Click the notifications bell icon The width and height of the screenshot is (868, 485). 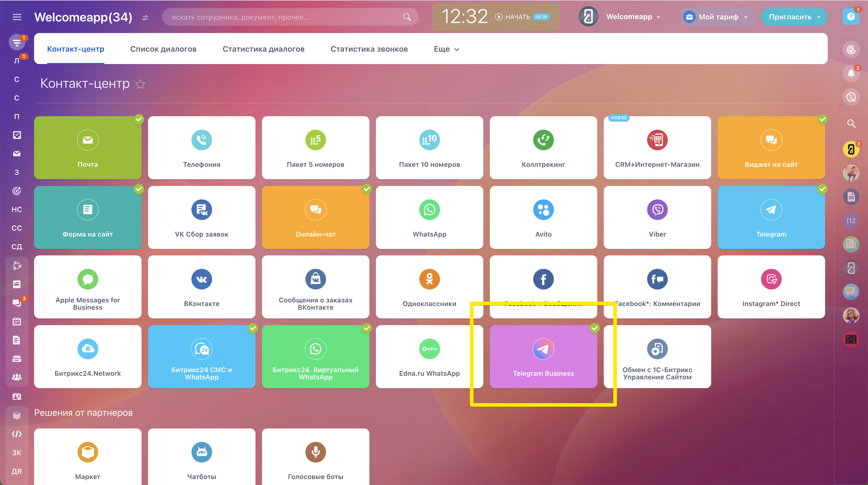tap(851, 73)
